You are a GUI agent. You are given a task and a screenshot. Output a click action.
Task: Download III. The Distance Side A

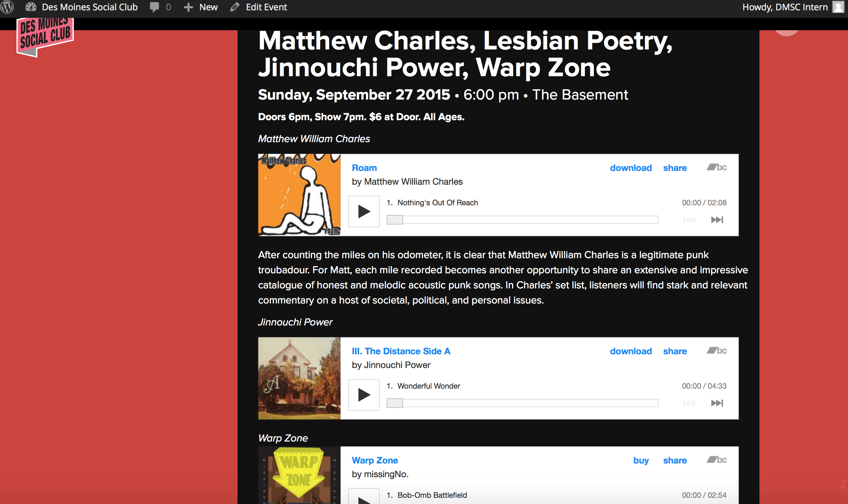[x=631, y=351]
